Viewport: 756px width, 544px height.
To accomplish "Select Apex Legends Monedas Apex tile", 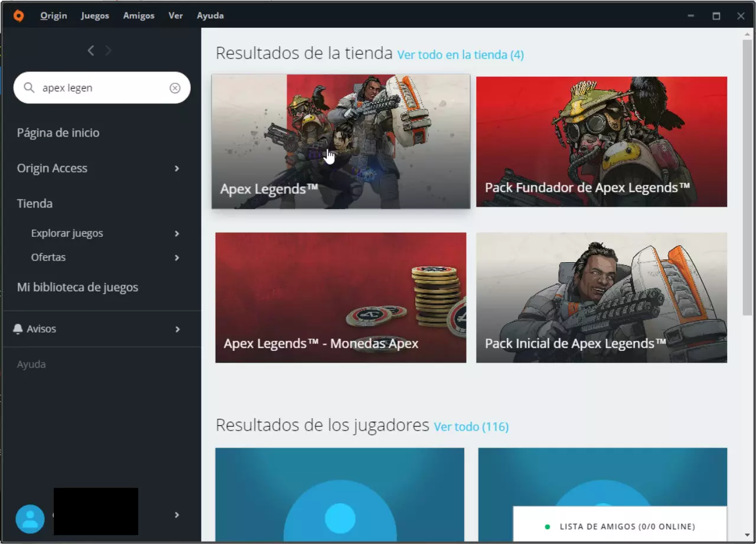I will (x=341, y=297).
